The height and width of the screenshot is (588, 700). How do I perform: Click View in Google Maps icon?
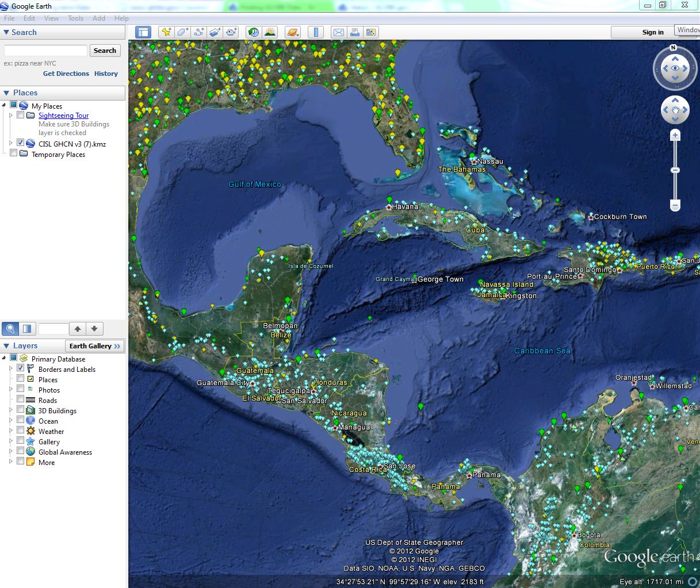[370, 32]
